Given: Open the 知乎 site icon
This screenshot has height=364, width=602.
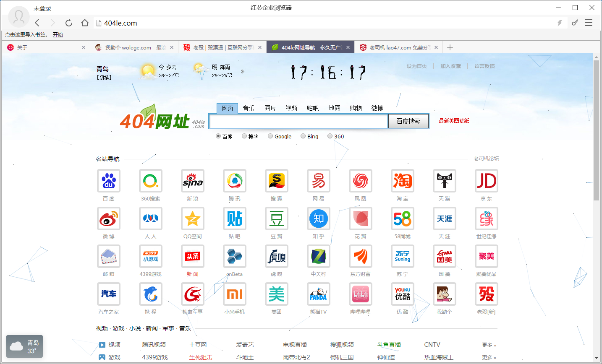Looking at the screenshot, I should (x=319, y=218).
